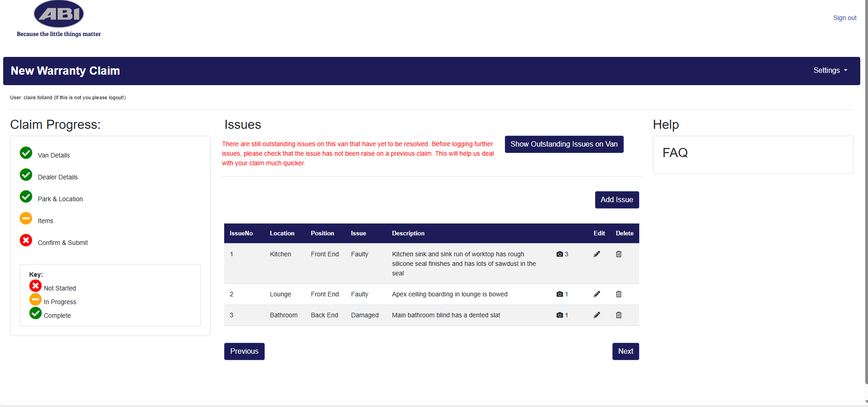Image resolution: width=868 pixels, height=407 pixels.
Task: Delete issue 3 Bathroom using trash icon
Action: click(619, 315)
